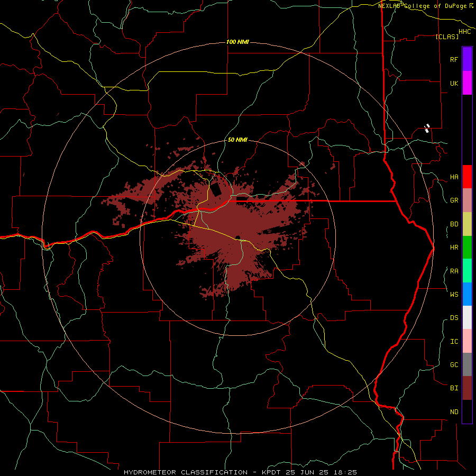The height and width of the screenshot is (476, 476).
Task: Click the BI brown legend swatch
Action: [467, 388]
